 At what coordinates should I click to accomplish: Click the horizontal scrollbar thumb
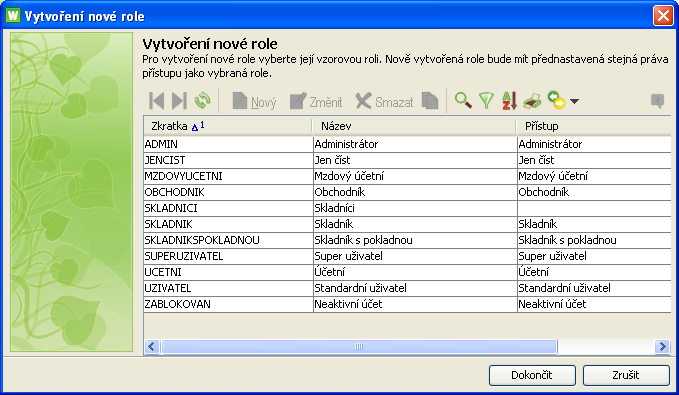coord(359,346)
